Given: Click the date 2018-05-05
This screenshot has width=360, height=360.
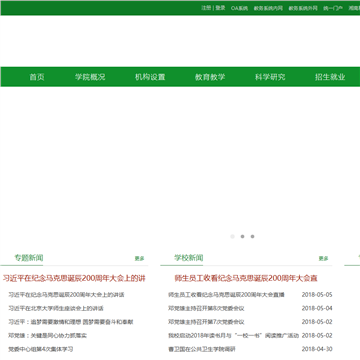Looking at the screenshot, I should pyautogui.click(x=317, y=295).
